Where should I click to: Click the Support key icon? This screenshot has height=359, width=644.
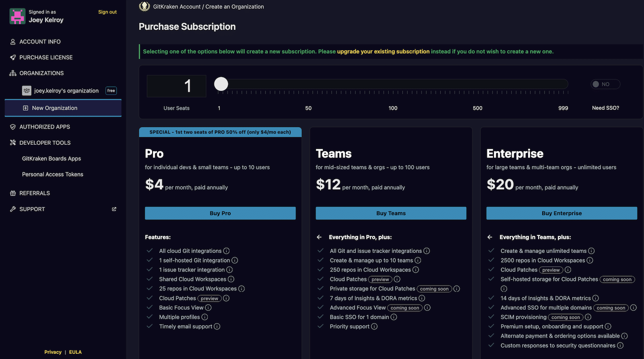click(13, 209)
